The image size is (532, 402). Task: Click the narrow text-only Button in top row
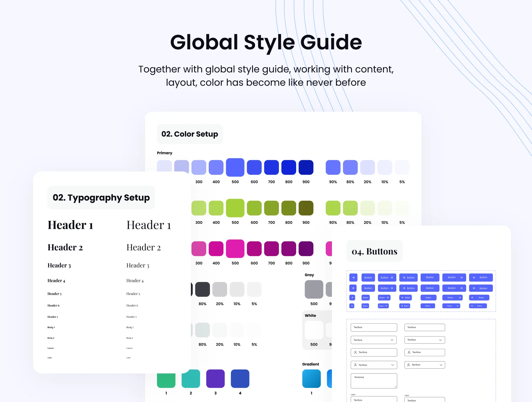click(368, 278)
